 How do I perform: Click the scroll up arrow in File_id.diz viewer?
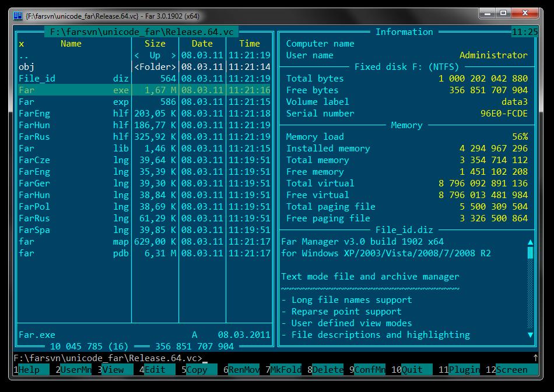(530, 242)
